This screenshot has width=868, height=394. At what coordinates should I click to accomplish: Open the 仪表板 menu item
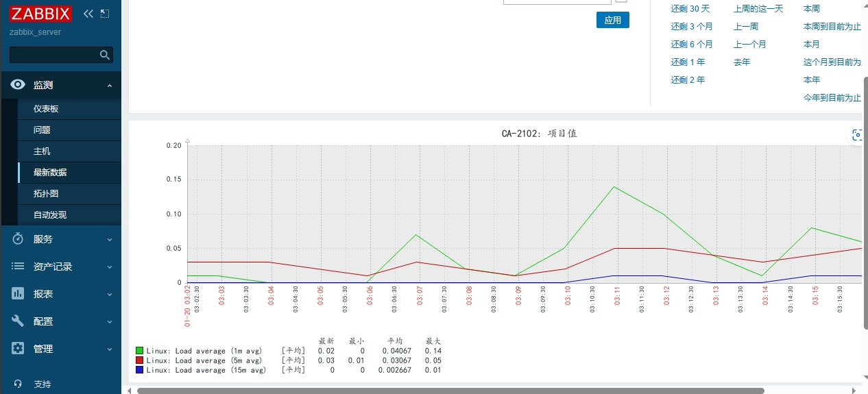click(x=46, y=109)
